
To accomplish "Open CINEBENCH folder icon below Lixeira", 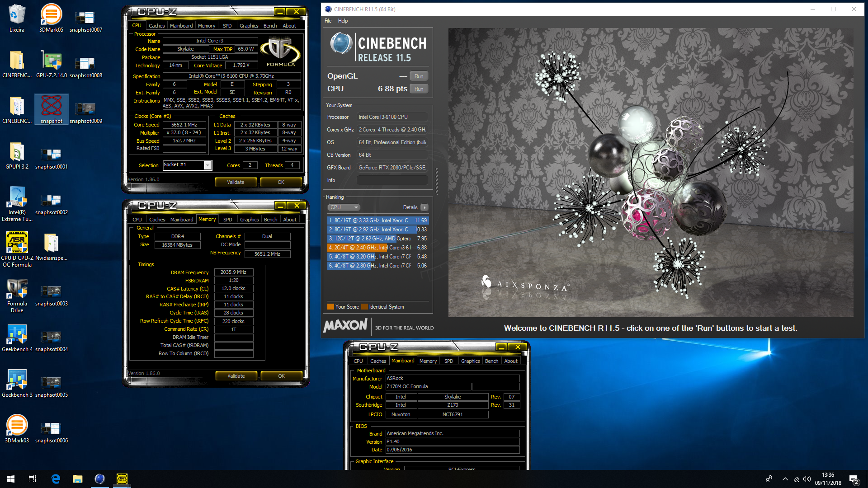I will click(x=17, y=64).
